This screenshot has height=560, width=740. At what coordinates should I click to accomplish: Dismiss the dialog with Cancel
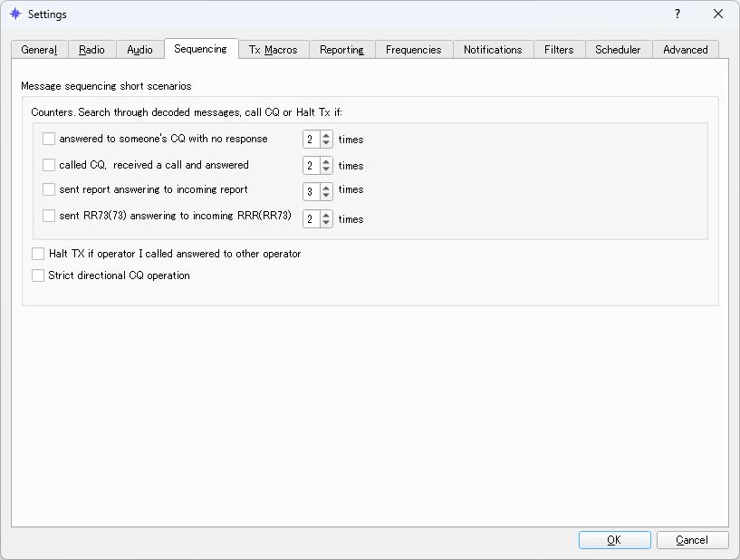692,539
